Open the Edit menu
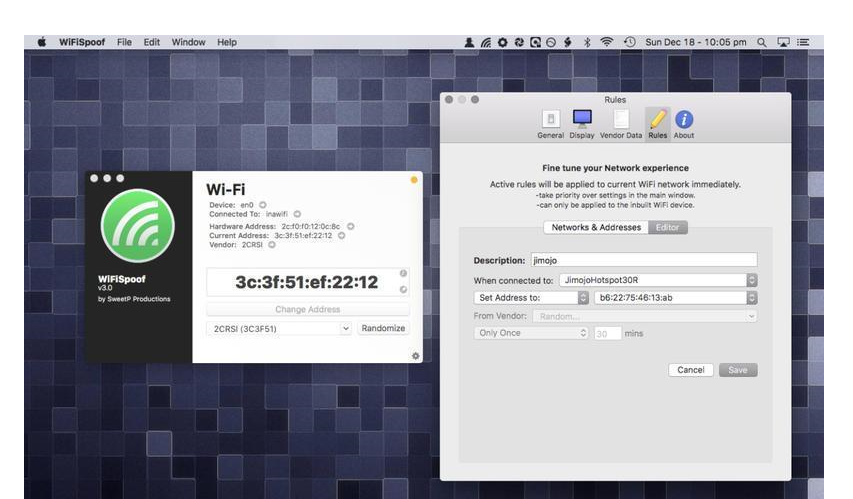This screenshot has height=499, width=853. pyautogui.click(x=151, y=42)
